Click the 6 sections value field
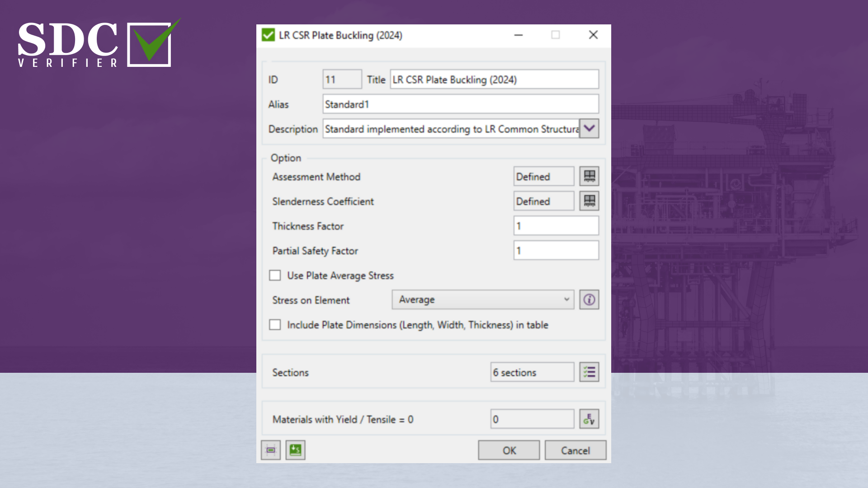The width and height of the screenshot is (868, 488). [532, 372]
